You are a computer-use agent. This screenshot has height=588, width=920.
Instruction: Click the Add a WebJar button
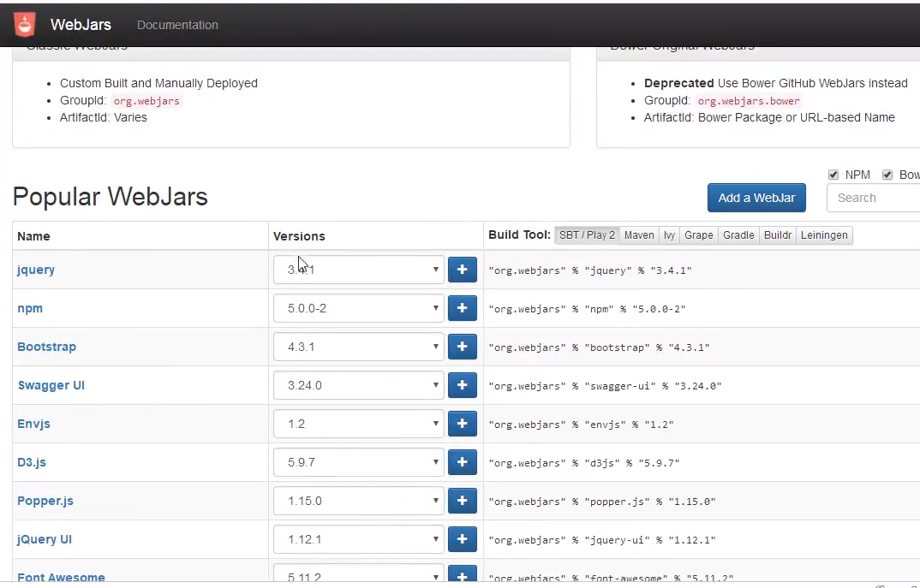756,198
